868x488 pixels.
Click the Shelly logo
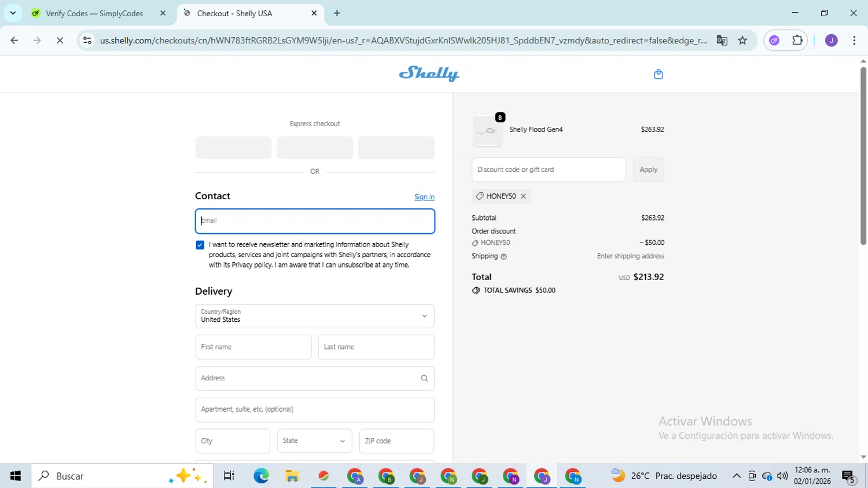(429, 74)
